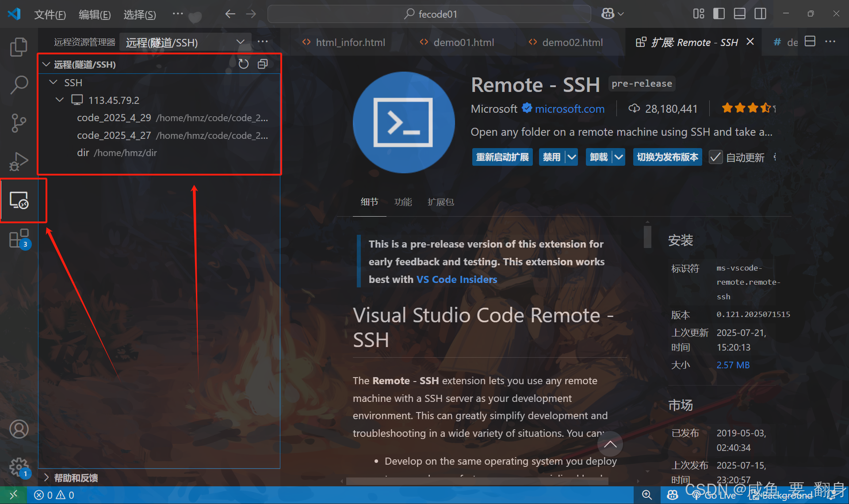849x504 pixels.
Task: Select the 功能 features tab
Action: tap(403, 202)
